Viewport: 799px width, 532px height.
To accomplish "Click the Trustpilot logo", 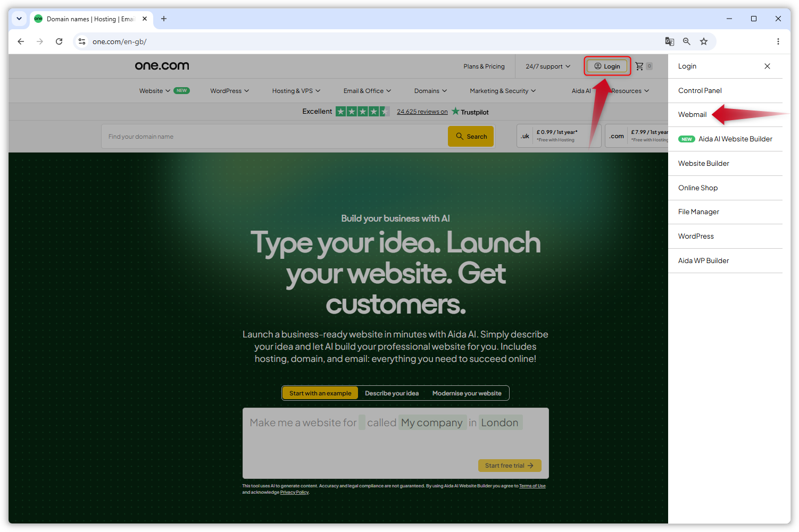I will pyautogui.click(x=470, y=112).
